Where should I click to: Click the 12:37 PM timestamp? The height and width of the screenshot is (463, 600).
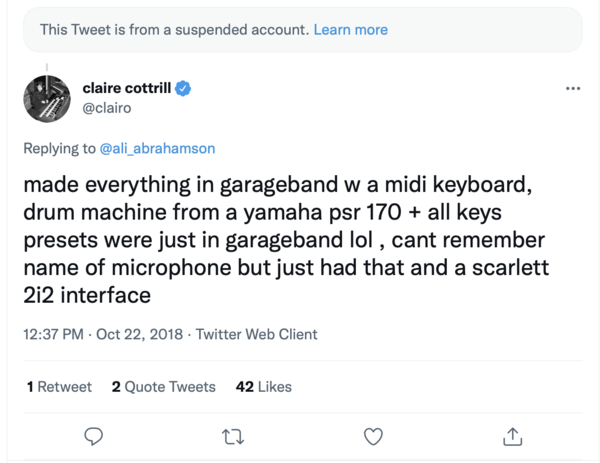click(x=53, y=334)
